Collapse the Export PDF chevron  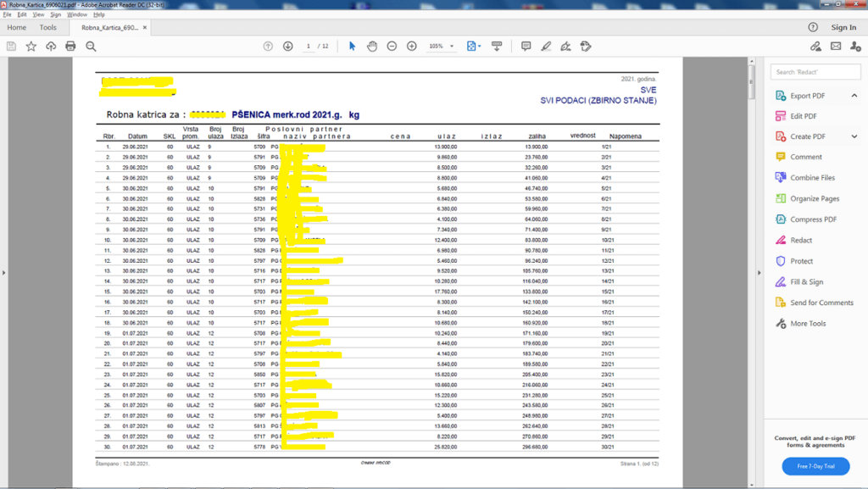(854, 96)
